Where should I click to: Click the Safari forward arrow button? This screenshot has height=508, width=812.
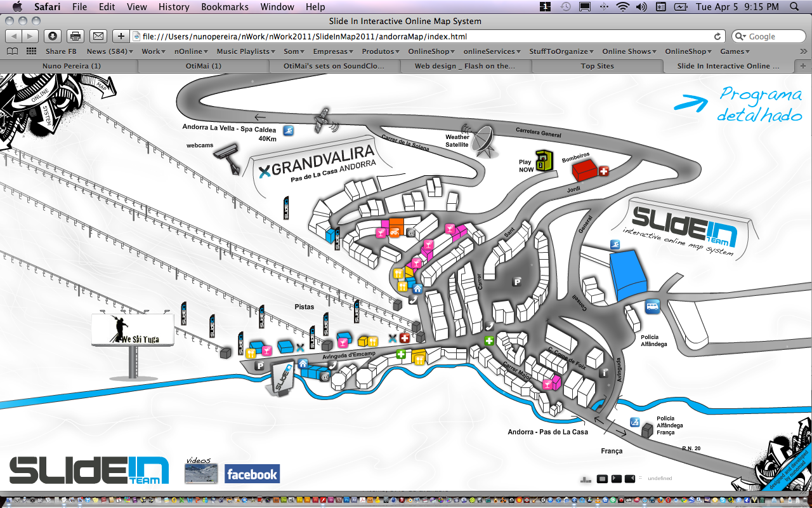30,36
